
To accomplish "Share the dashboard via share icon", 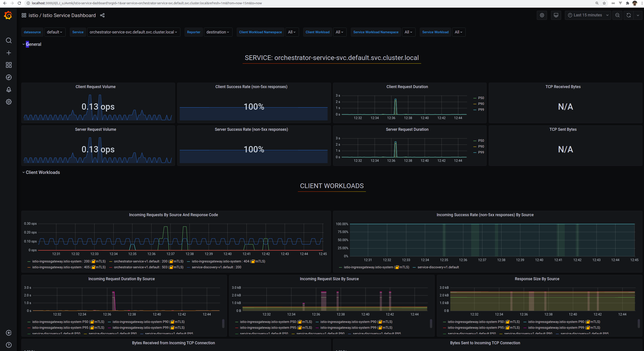I will [102, 15].
